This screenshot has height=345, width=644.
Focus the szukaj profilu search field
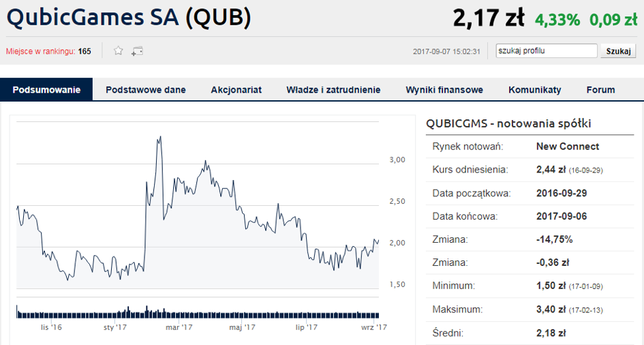click(547, 50)
